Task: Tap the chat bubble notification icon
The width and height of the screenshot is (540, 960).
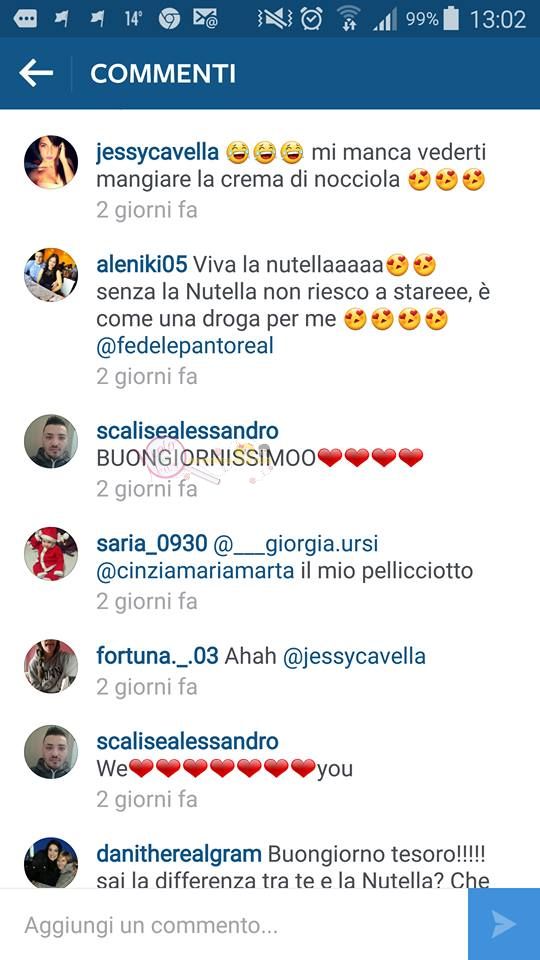Action: tap(25, 20)
